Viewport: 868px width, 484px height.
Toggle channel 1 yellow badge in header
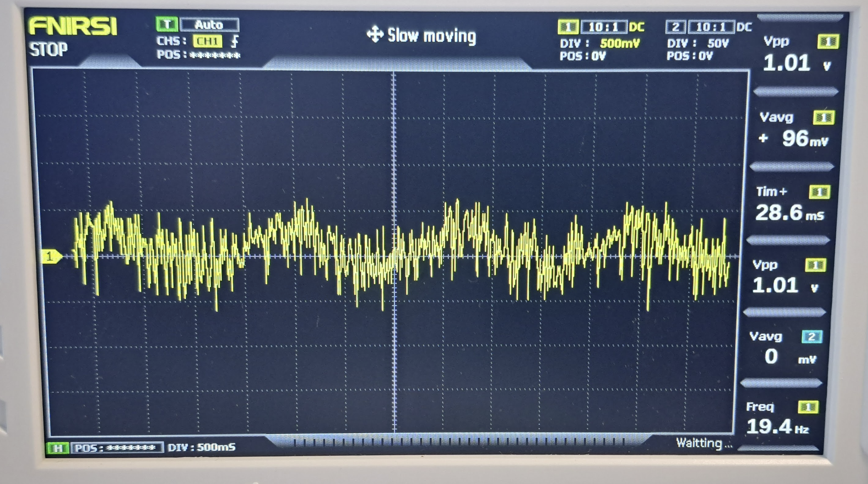click(x=568, y=27)
